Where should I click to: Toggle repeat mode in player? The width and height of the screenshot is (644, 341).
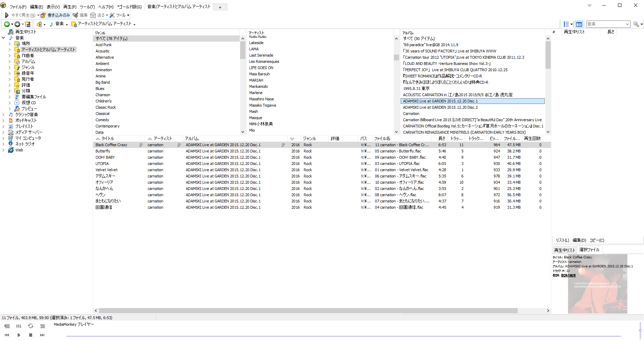[31, 326]
